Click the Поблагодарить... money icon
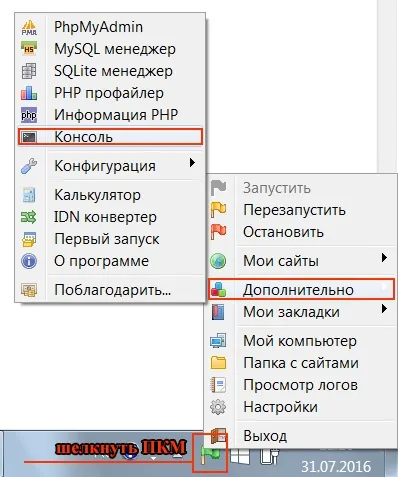The width and height of the screenshot is (398, 477). 29,290
